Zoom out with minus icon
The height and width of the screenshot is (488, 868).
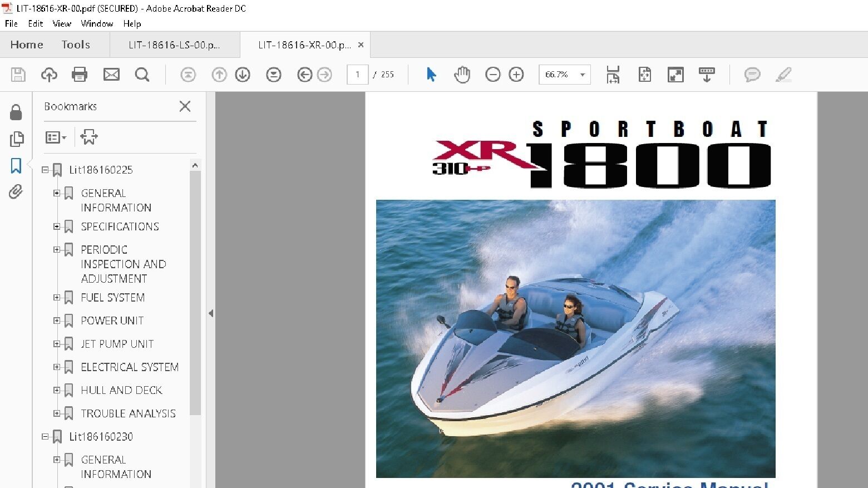tap(493, 75)
